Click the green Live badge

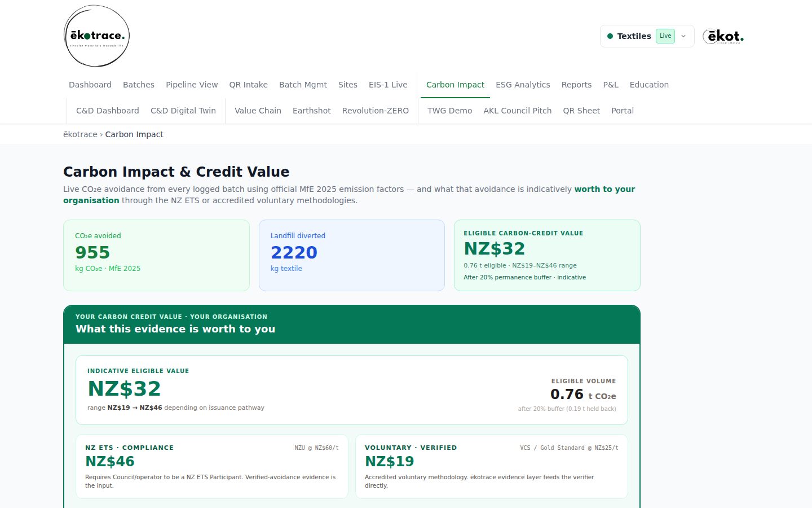[665, 36]
